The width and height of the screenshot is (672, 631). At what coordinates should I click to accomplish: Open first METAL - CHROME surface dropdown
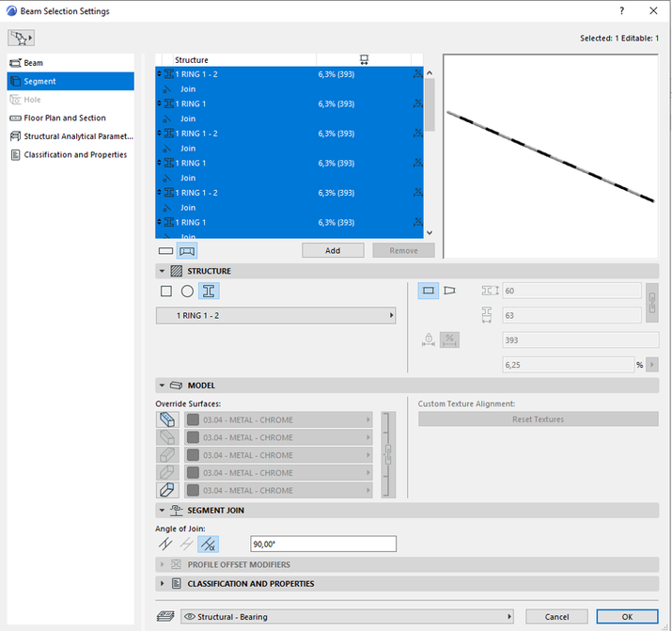click(278, 420)
